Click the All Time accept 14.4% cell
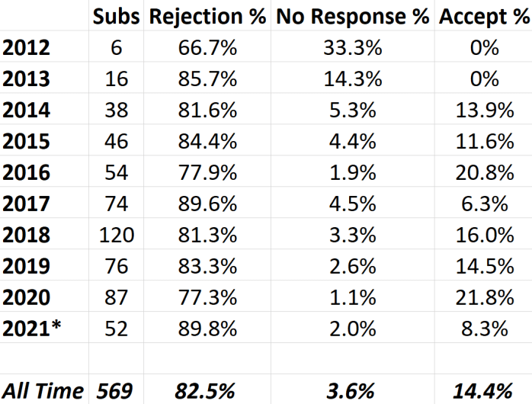The width and height of the screenshot is (532, 404). [x=484, y=390]
